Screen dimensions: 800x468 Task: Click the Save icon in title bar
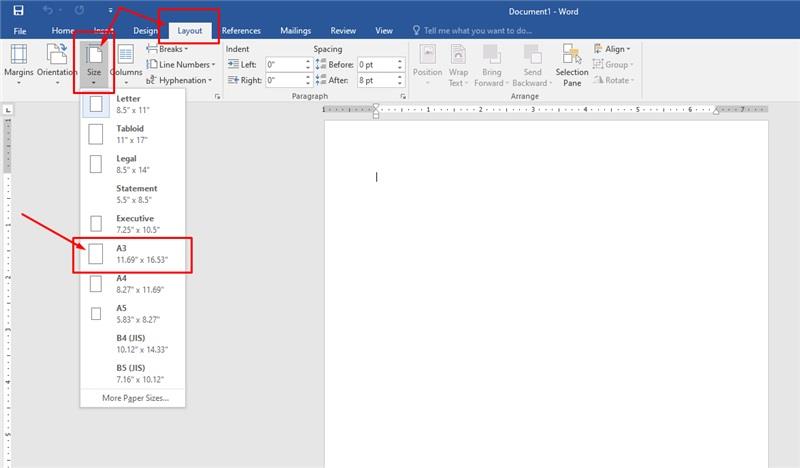[17, 9]
